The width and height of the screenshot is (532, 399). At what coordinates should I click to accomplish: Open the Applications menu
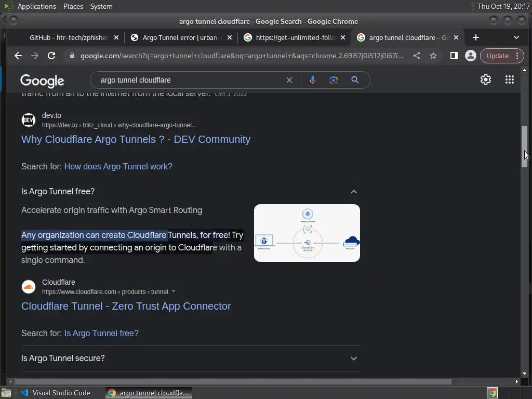point(36,6)
